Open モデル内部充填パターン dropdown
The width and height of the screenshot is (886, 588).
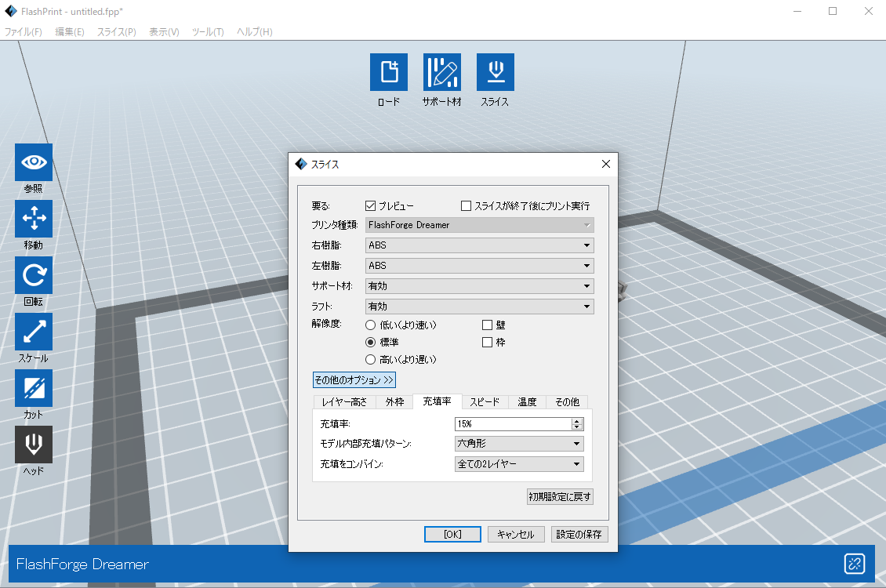tap(519, 444)
